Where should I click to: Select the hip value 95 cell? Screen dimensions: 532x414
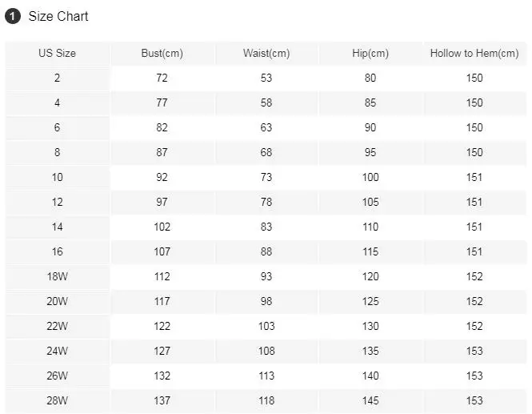coord(370,153)
